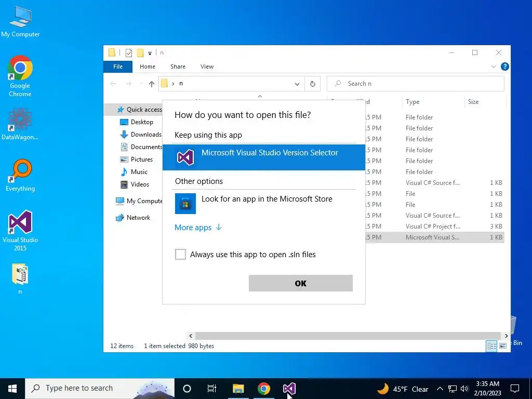Open Visual Studio from taskbar
The image size is (532, 399).
[289, 389]
